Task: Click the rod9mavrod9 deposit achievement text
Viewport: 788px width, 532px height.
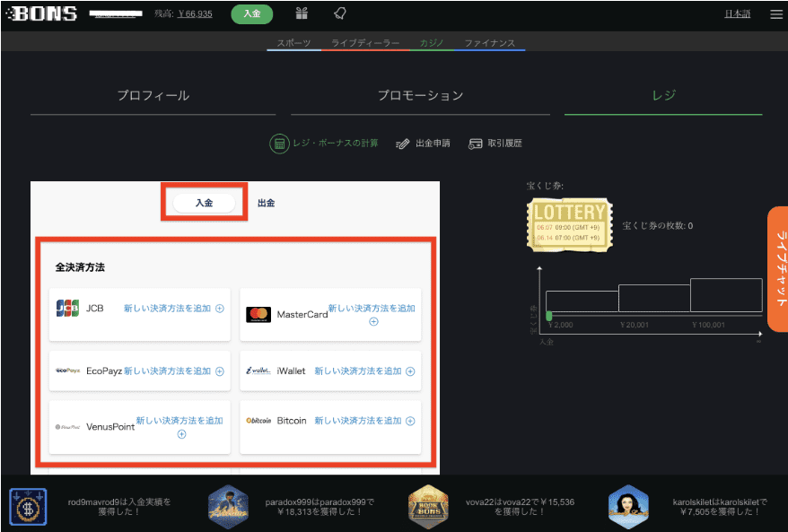Action: pyautogui.click(x=119, y=507)
